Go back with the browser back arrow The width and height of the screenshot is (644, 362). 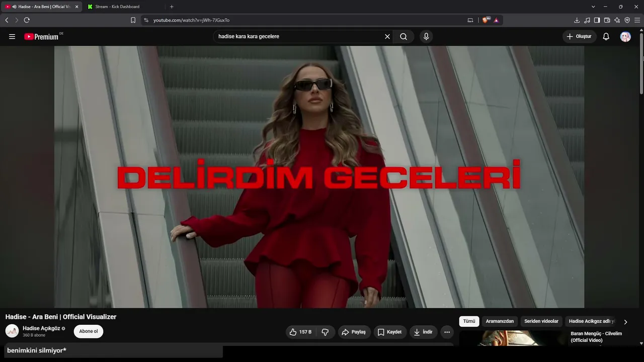click(x=7, y=20)
